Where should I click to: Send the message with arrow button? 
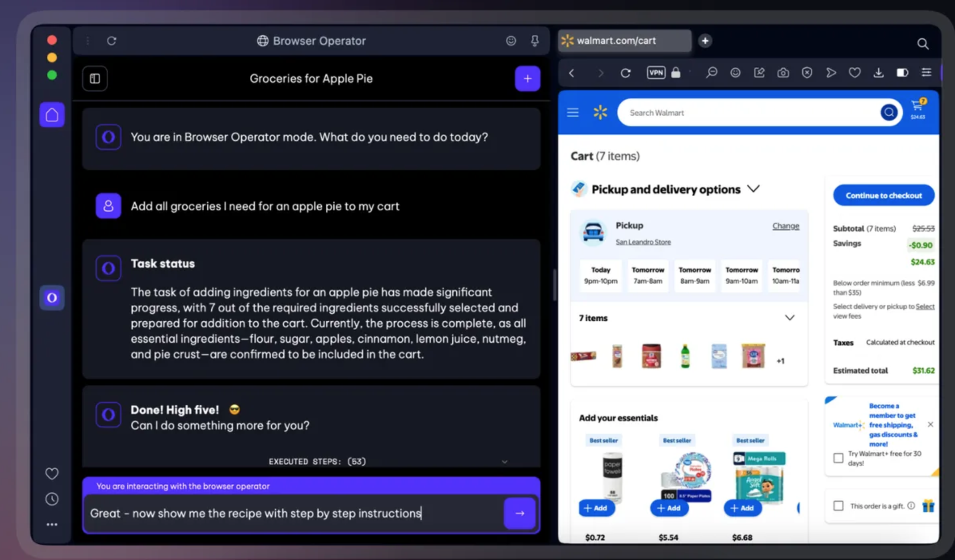pyautogui.click(x=519, y=513)
